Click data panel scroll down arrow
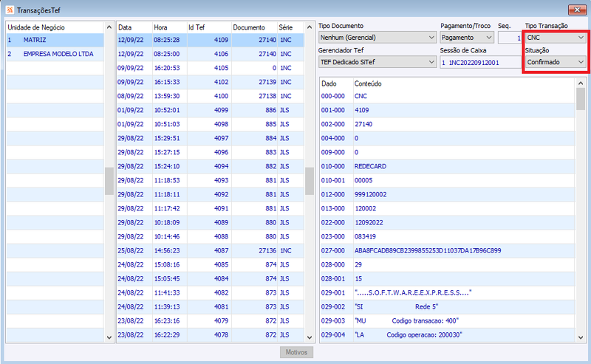The image size is (591, 364). [581, 337]
